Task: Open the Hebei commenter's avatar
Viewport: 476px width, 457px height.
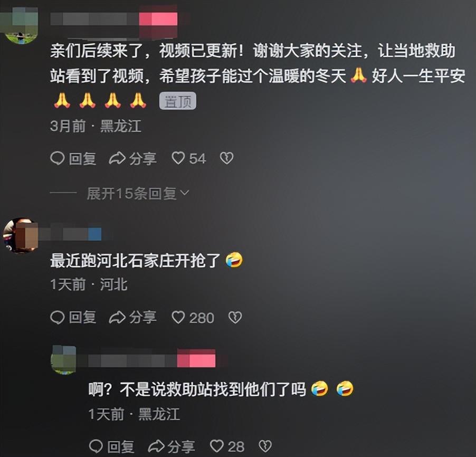Action: [21, 235]
